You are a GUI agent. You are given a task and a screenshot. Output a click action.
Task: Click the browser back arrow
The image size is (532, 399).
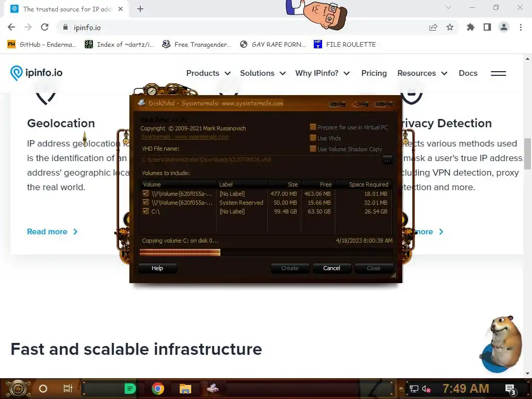click(x=11, y=27)
